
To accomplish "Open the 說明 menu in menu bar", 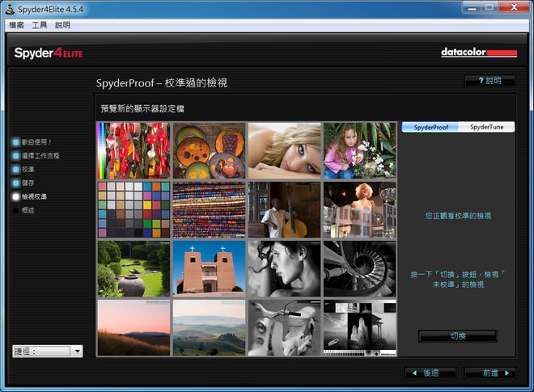I will click(x=63, y=25).
